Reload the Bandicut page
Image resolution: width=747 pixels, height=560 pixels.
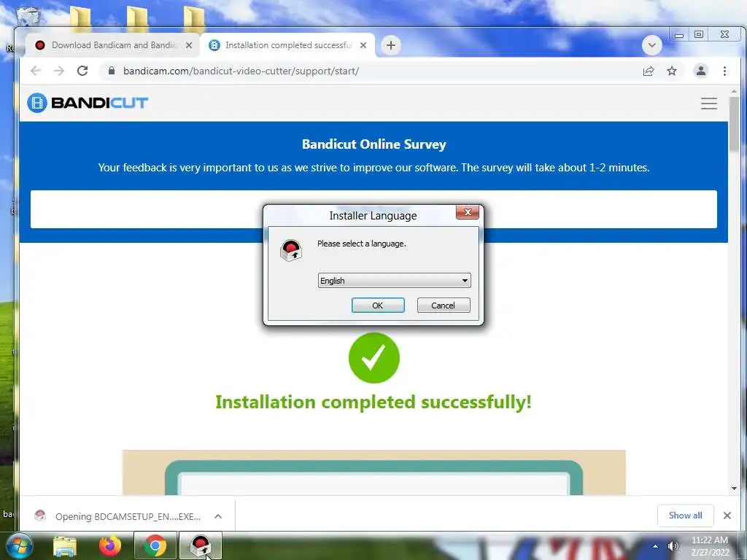[x=82, y=71]
